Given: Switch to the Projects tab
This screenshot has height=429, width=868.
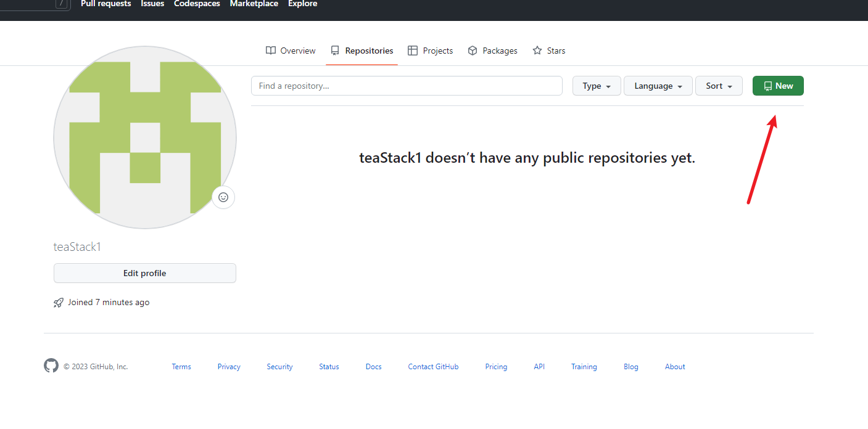Looking at the screenshot, I should pyautogui.click(x=431, y=51).
